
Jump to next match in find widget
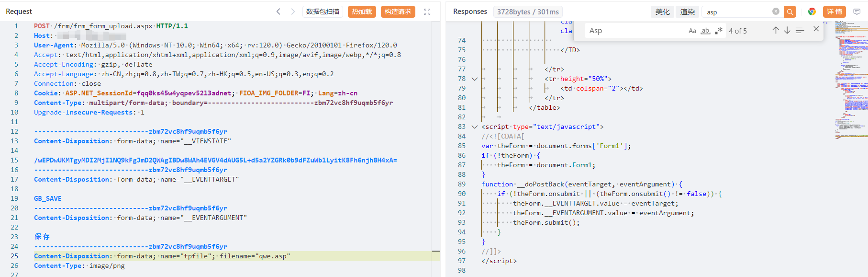pyautogui.click(x=787, y=30)
